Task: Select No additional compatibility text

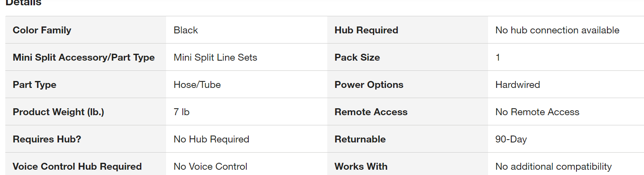Action: coord(553,166)
